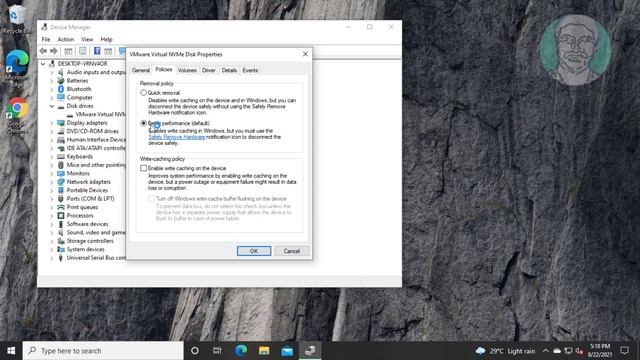
Task: Collapse the DESKTOP-VRNN4OR root node
Action: pyautogui.click(x=43, y=64)
